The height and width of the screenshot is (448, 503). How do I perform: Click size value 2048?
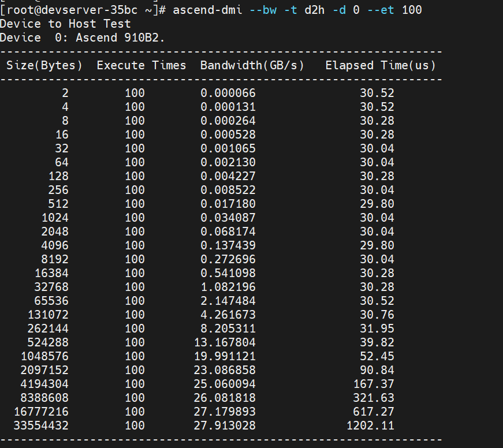point(55,232)
